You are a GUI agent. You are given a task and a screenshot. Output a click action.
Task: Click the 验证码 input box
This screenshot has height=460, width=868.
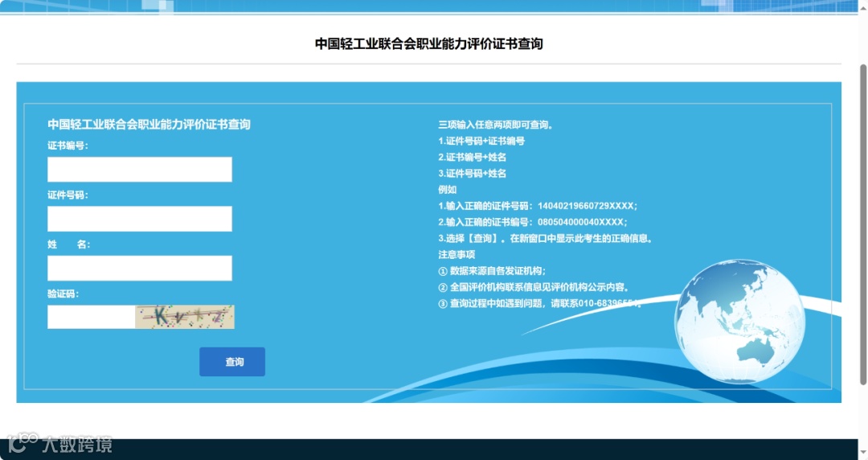coord(92,317)
